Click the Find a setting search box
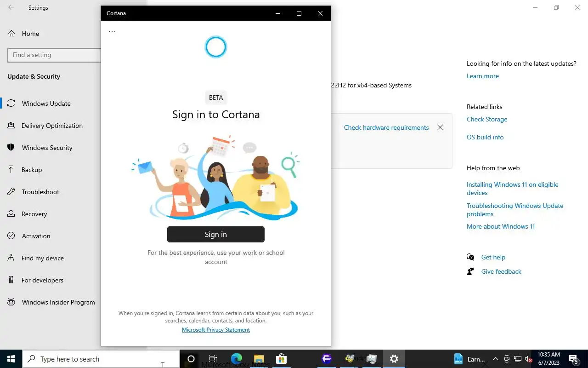Viewport: 588px width, 368px height. point(54,55)
